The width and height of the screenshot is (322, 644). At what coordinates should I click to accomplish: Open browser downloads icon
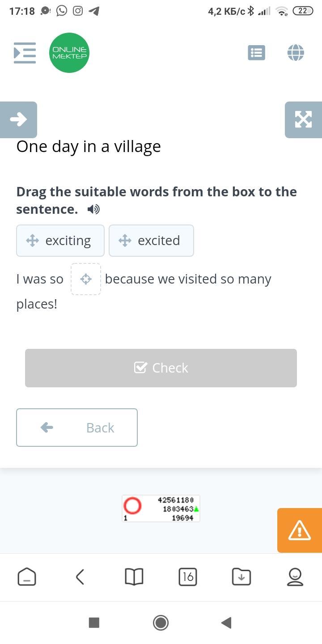click(241, 577)
